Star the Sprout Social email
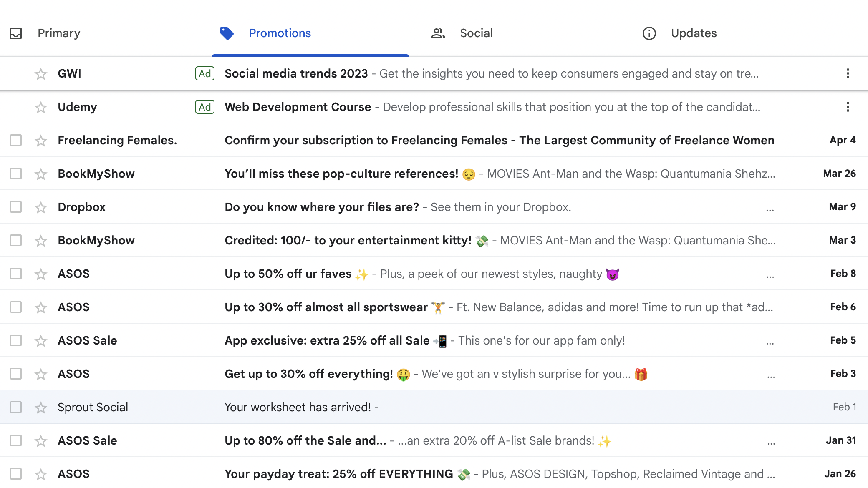The height and width of the screenshot is (488, 868). [40, 408]
